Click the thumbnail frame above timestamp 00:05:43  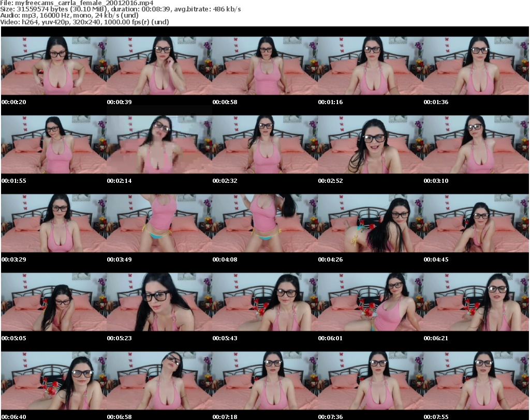tap(265, 302)
